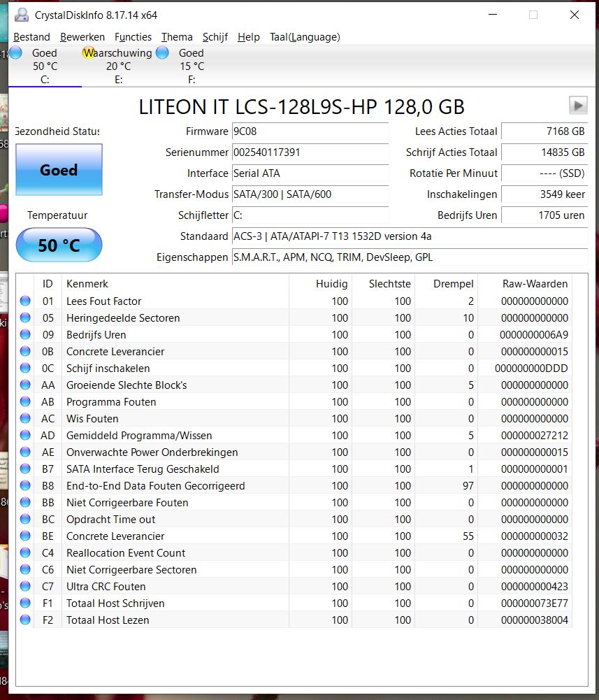Click the Drempel column header

pyautogui.click(x=447, y=283)
